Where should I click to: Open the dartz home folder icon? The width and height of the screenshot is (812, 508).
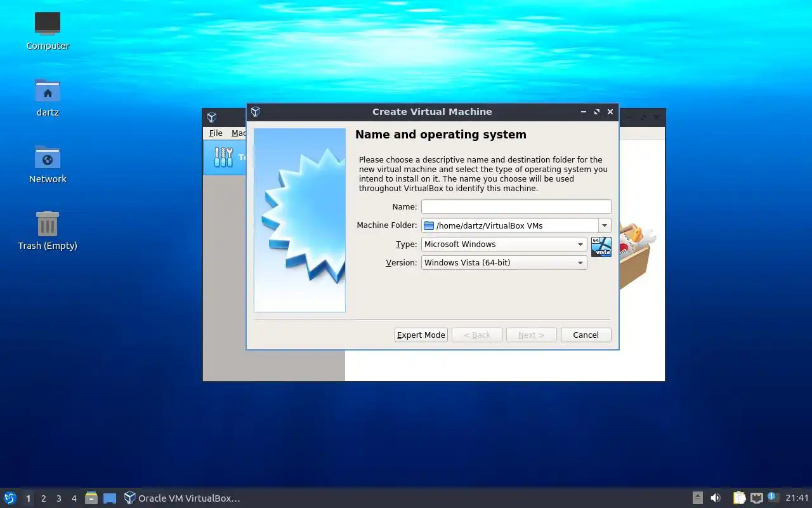[x=48, y=90]
